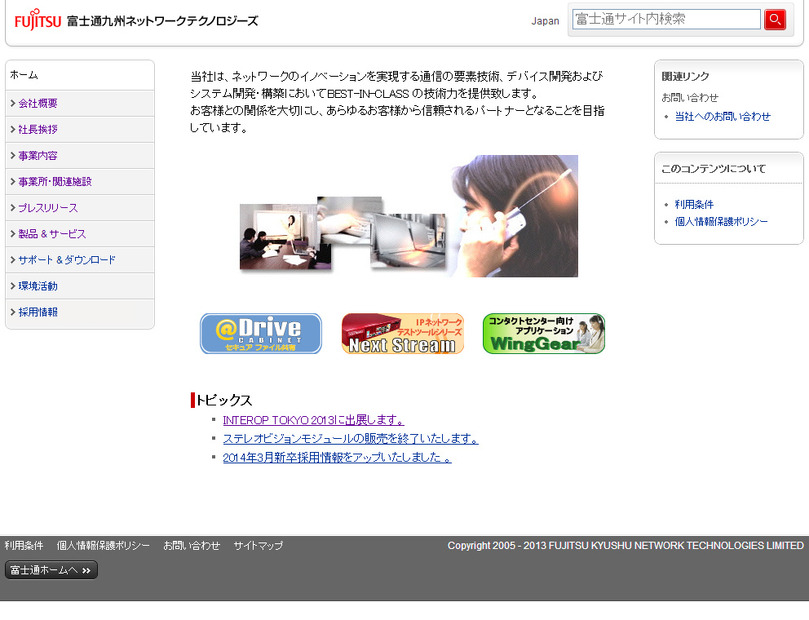Open ホーム in the side menu
Viewport: 809px width, 620px height.
(x=79, y=75)
